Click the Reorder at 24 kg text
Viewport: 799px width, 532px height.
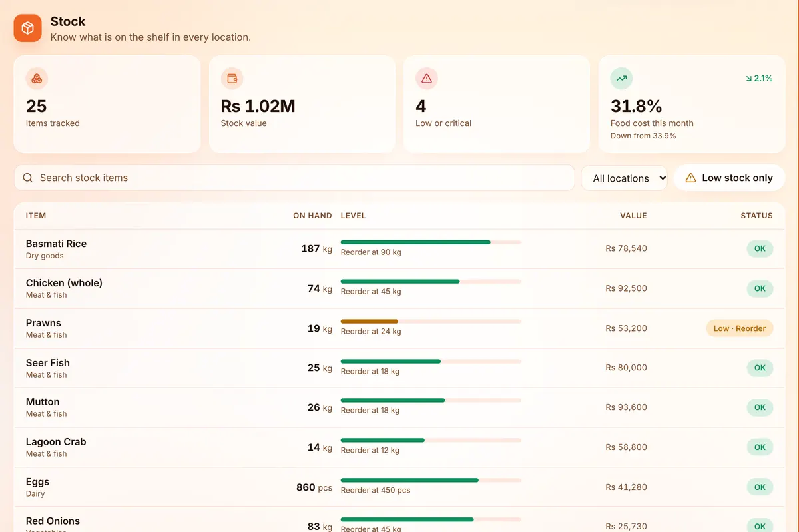click(x=371, y=332)
